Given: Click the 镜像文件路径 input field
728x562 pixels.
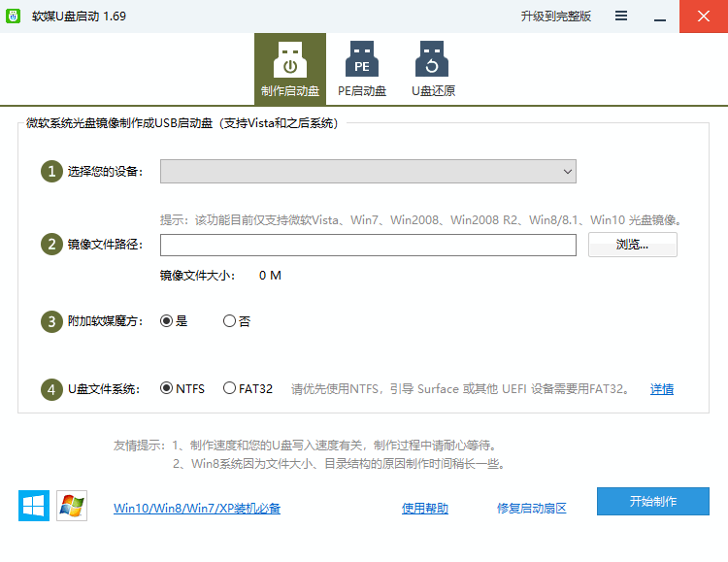Looking at the screenshot, I should 368,245.
